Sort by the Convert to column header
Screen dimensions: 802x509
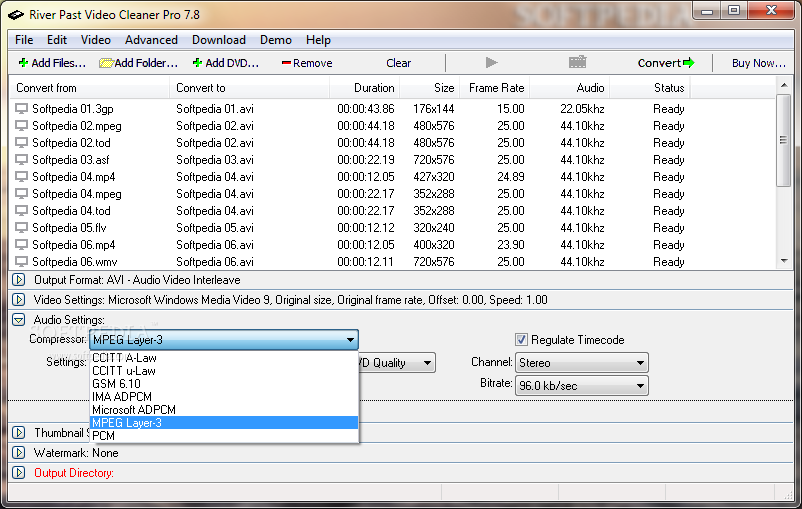coord(250,87)
